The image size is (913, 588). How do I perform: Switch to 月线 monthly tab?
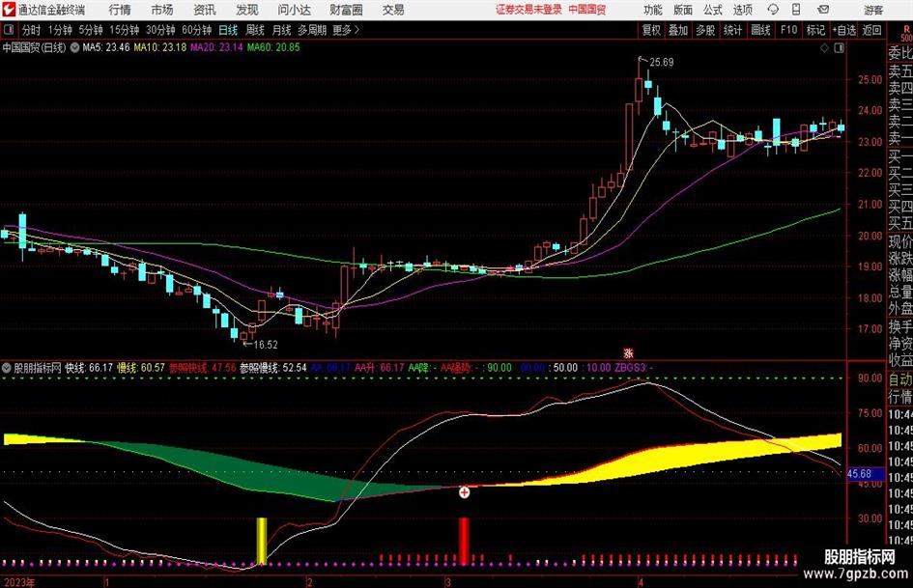coord(281,30)
